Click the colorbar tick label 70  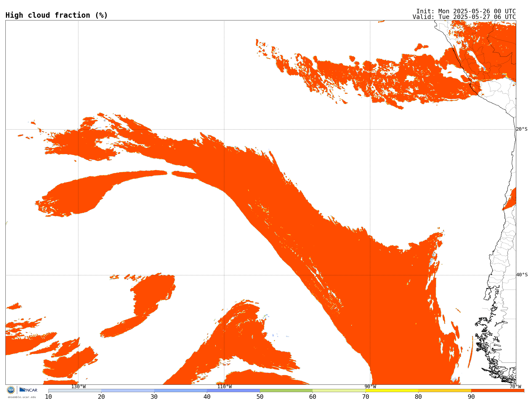click(366, 397)
